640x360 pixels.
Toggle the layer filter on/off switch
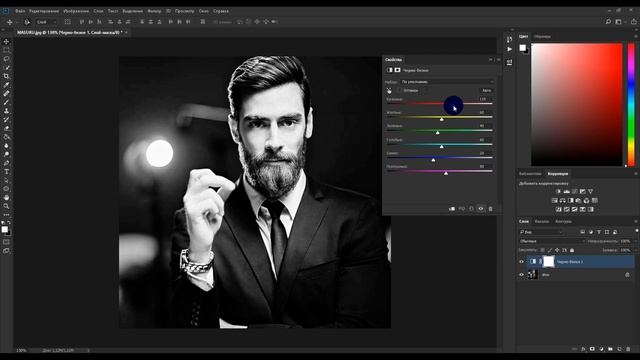click(x=637, y=231)
